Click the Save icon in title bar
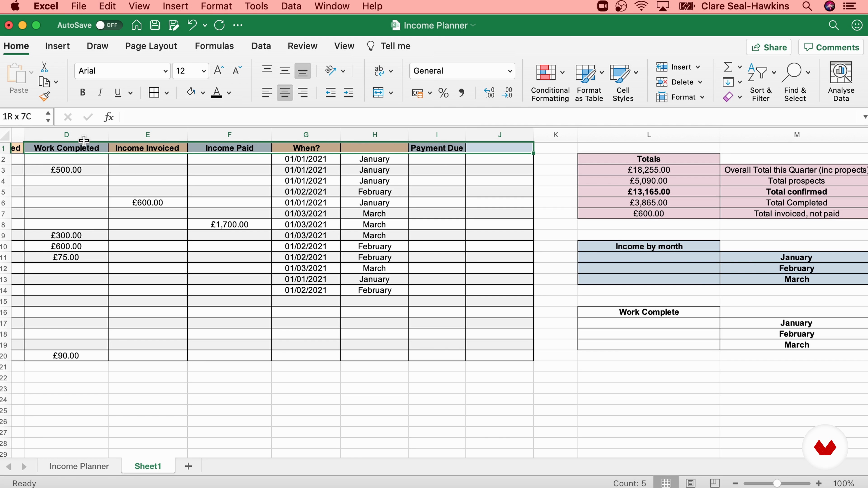Viewport: 868px width, 488px height. [155, 25]
